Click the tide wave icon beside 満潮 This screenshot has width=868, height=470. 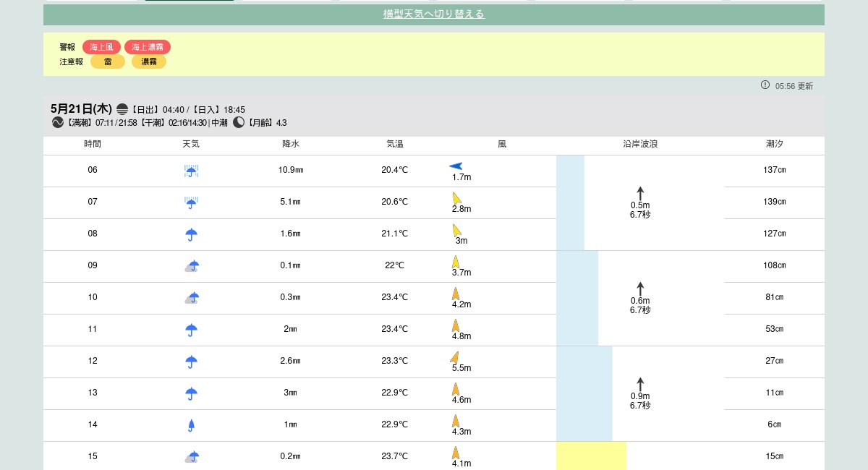[58, 122]
